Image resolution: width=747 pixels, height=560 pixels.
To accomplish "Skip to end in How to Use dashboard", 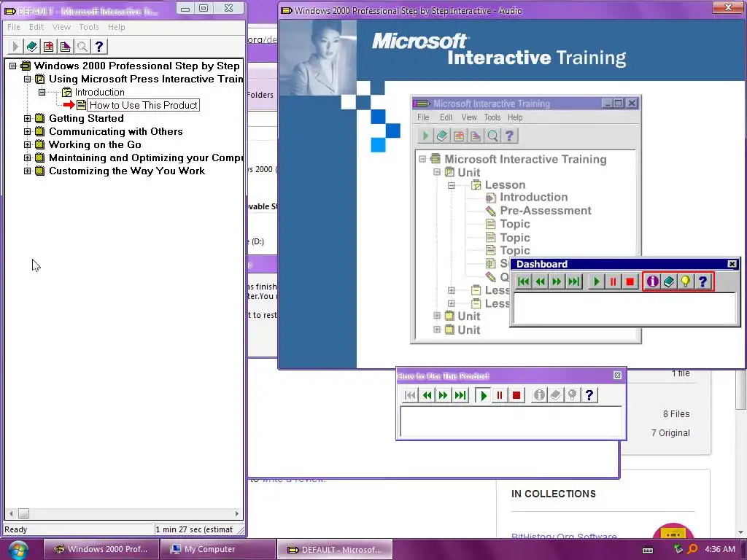I will click(x=460, y=395).
